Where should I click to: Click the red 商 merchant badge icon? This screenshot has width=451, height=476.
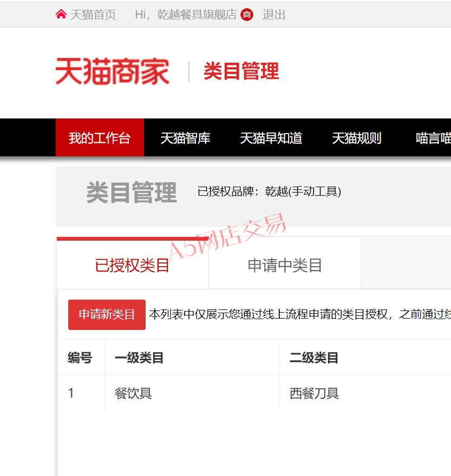[x=247, y=15]
